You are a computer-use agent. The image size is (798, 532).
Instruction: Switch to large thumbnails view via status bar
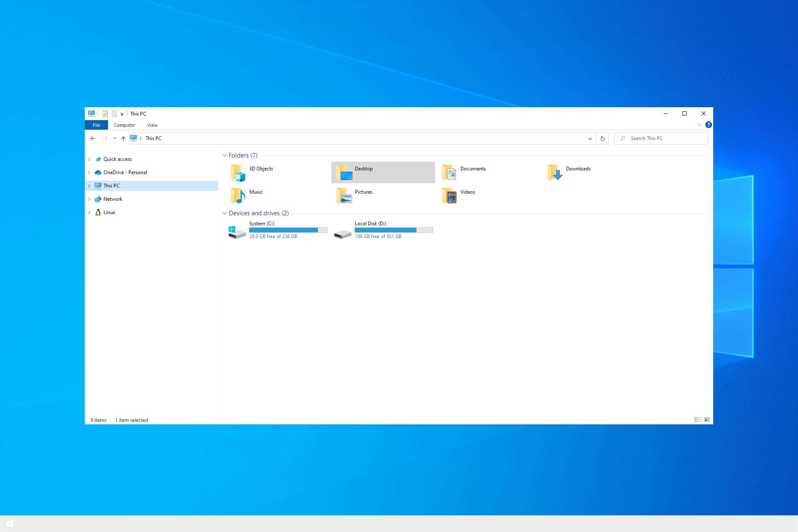click(x=707, y=420)
